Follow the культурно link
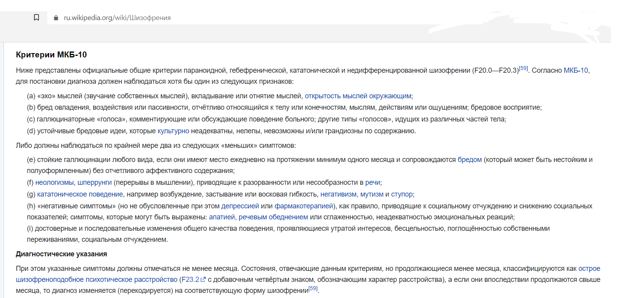 pyautogui.click(x=173, y=131)
